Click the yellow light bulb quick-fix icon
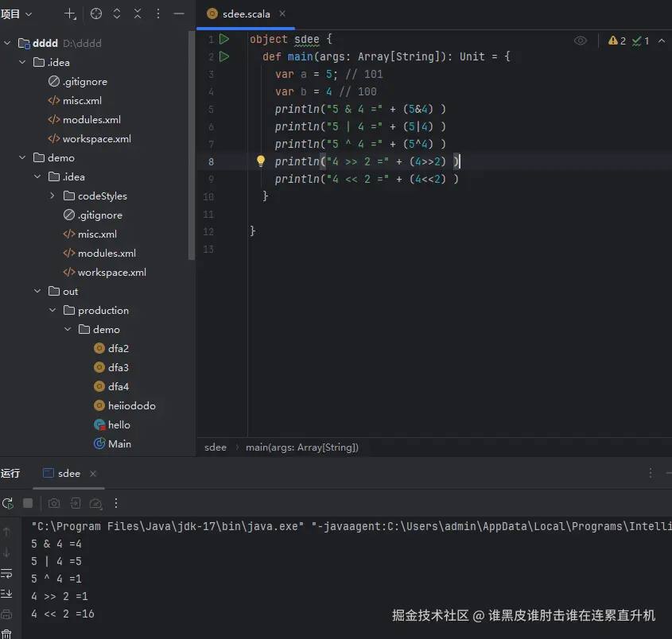 pyautogui.click(x=260, y=161)
